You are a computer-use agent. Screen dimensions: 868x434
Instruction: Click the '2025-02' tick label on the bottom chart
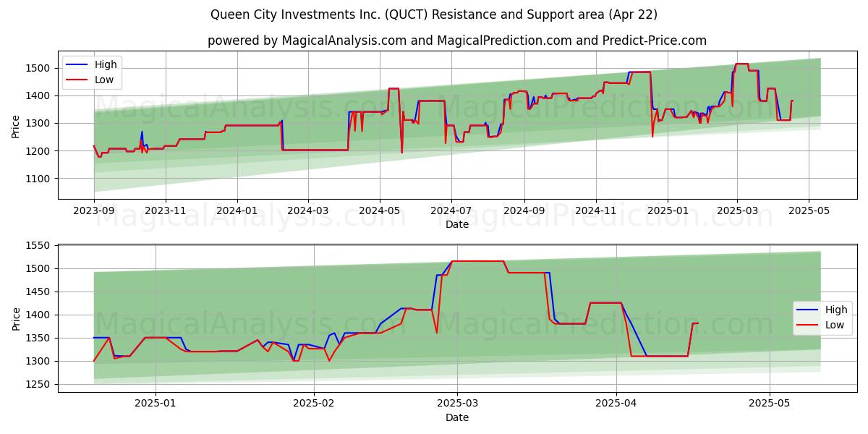pyautogui.click(x=315, y=403)
